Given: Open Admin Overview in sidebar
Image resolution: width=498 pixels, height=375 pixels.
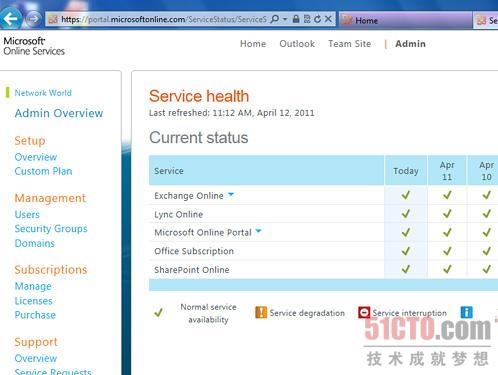Looking at the screenshot, I should pos(59,113).
